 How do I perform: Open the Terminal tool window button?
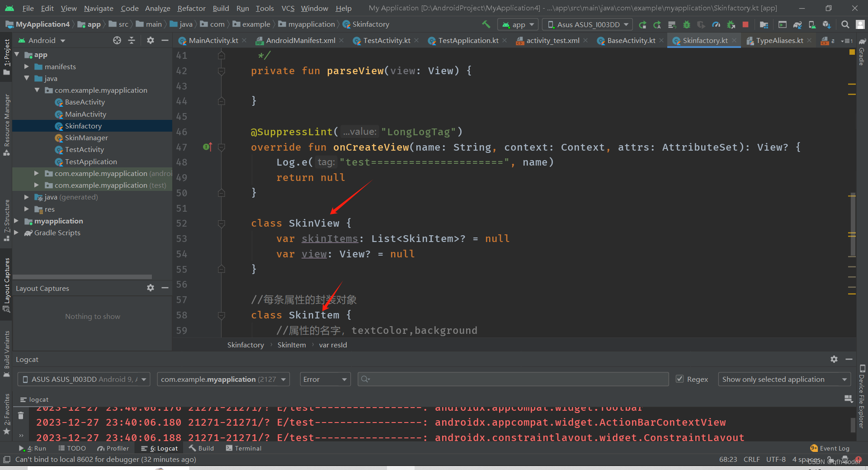[x=244, y=448]
